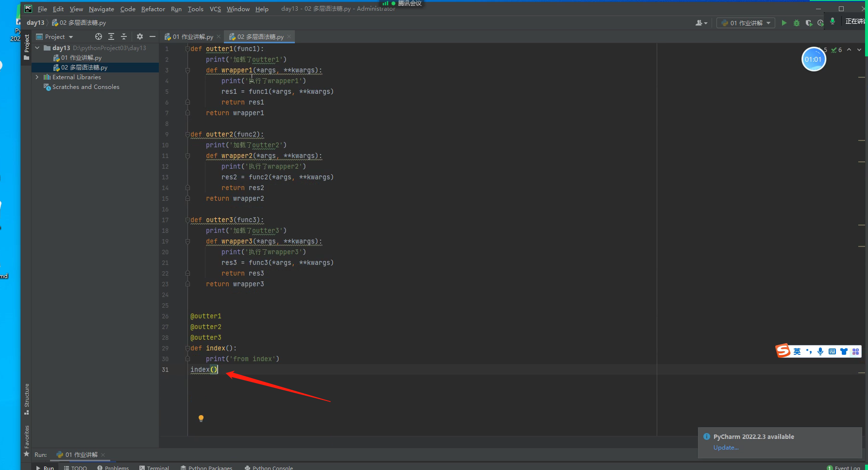
Task: Toggle the Structure tool window side tab
Action: point(27,399)
